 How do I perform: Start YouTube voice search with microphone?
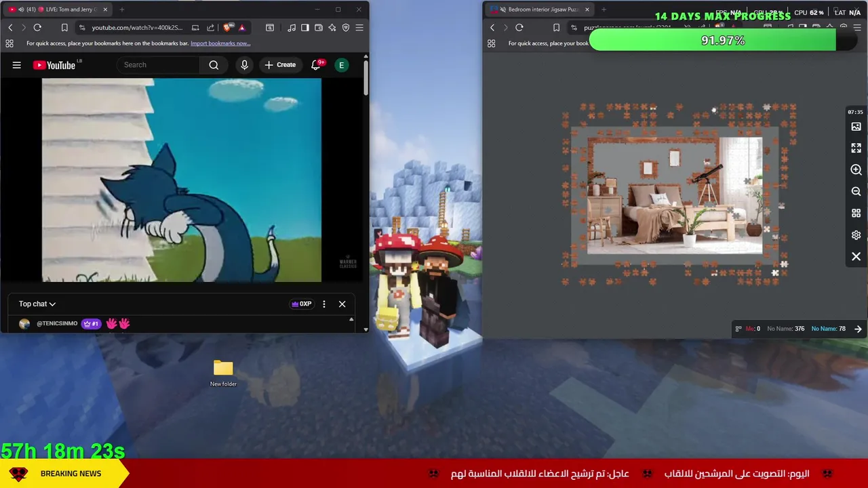(245, 65)
